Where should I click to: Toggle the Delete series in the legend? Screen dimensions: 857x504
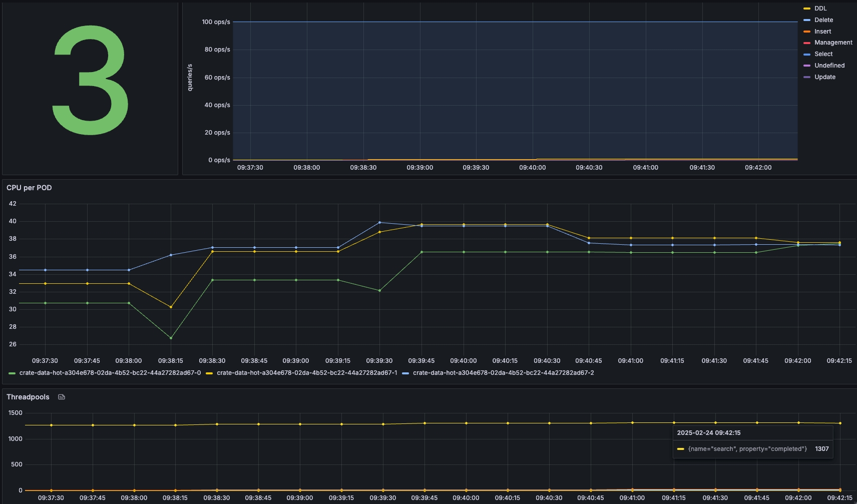coord(823,20)
